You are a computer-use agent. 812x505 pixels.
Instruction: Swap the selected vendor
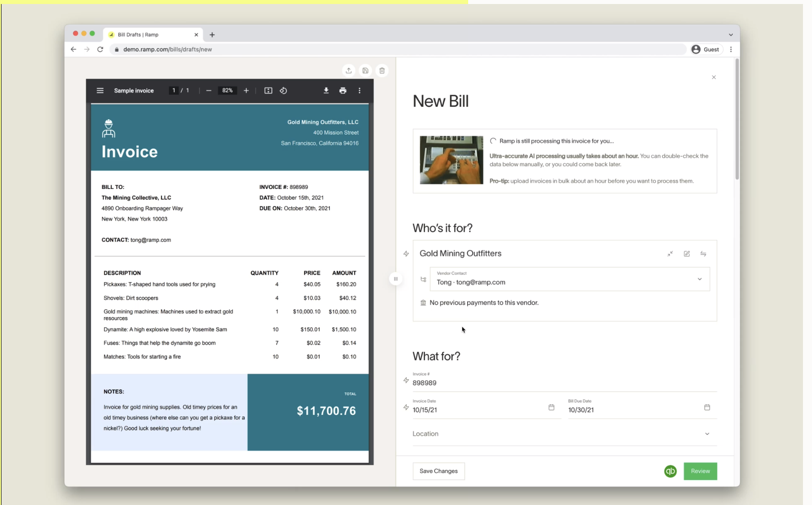(703, 254)
